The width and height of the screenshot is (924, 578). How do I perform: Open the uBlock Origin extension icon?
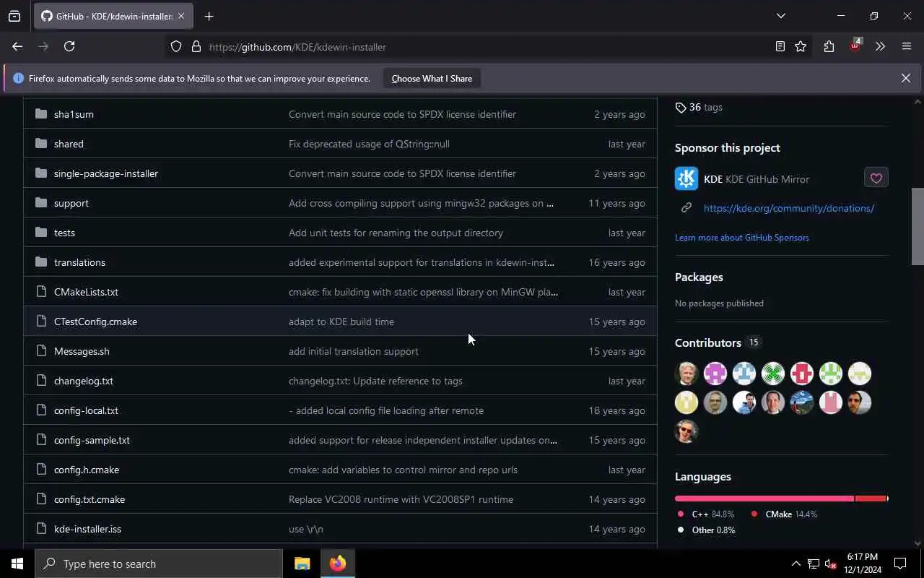(855, 46)
